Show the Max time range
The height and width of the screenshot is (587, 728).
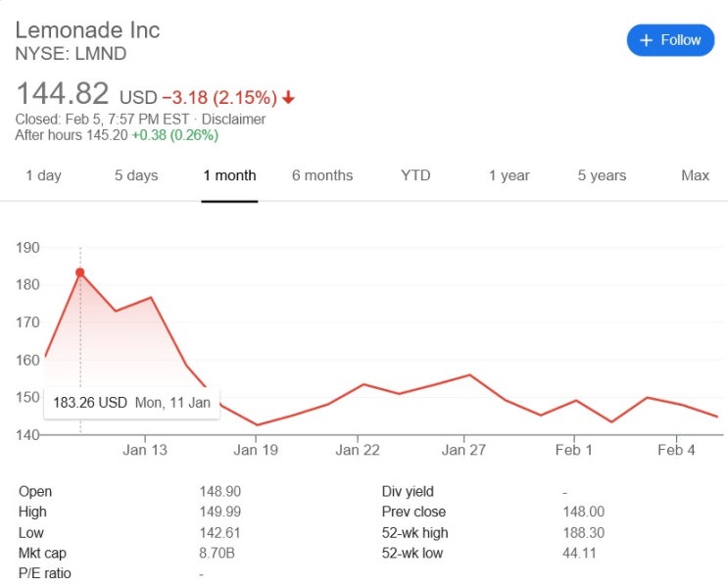pos(695,175)
